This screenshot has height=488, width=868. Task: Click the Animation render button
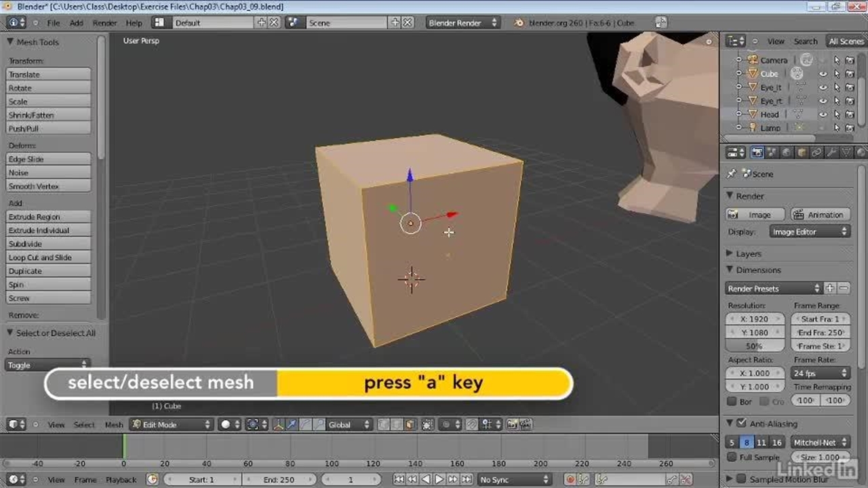819,215
